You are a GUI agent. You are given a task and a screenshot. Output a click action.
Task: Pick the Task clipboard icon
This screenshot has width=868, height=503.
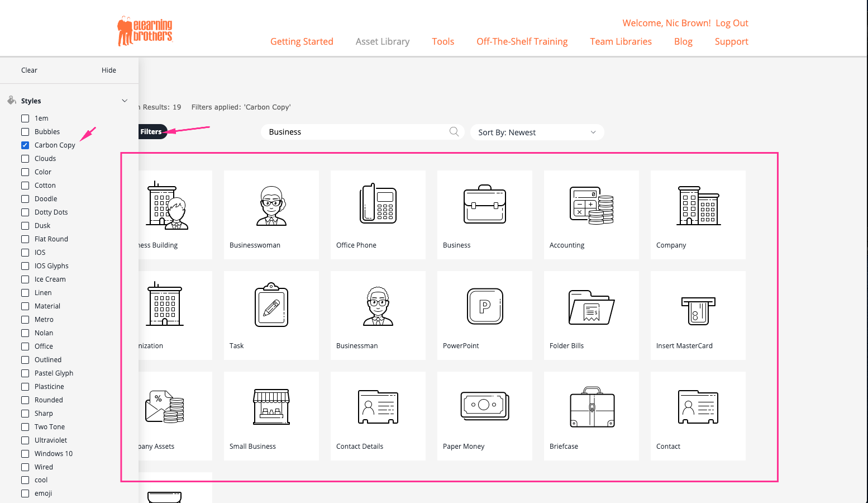271,305
